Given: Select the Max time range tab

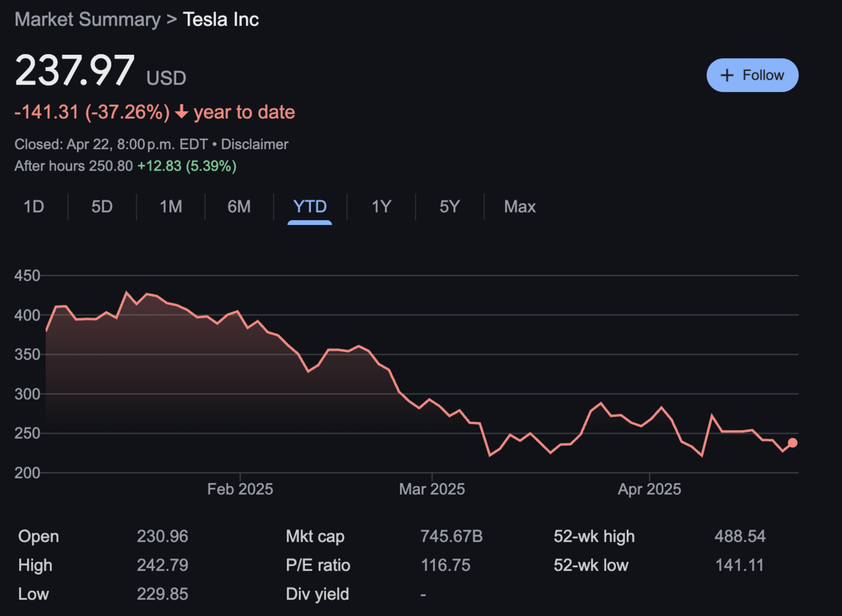Looking at the screenshot, I should (520, 207).
